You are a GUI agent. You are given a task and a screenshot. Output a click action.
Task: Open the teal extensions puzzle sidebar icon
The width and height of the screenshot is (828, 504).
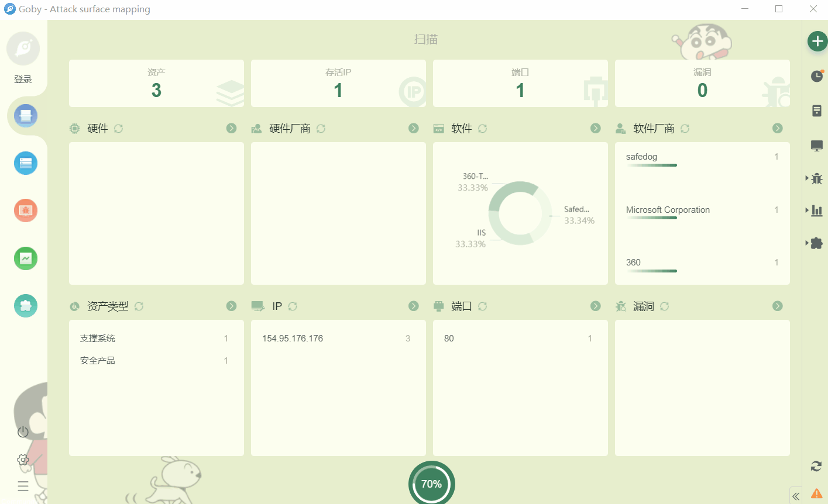[26, 305]
